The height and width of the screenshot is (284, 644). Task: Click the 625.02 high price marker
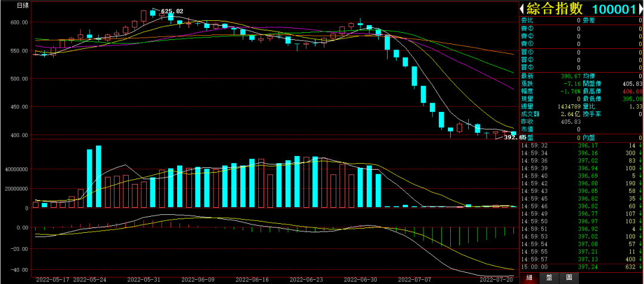[172, 11]
